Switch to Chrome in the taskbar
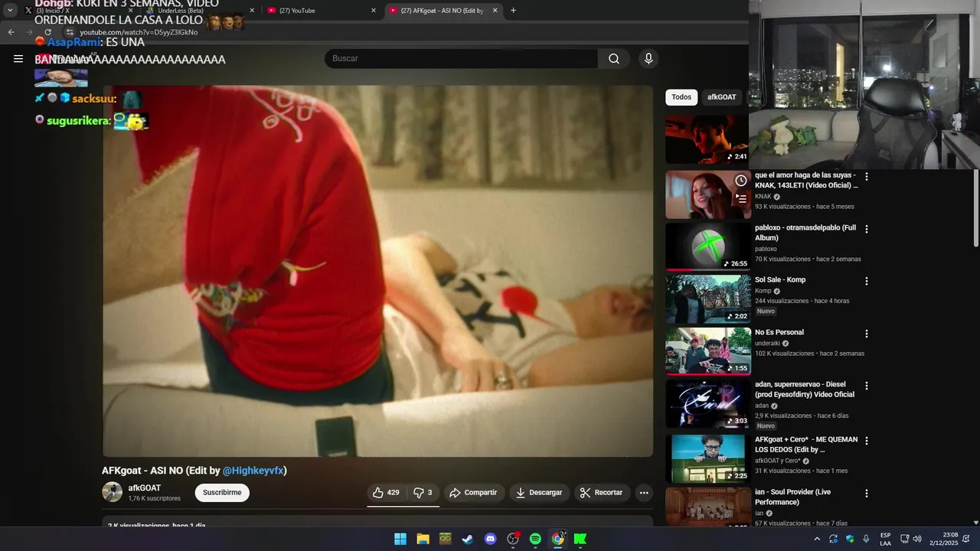The image size is (980, 551). (x=558, y=539)
